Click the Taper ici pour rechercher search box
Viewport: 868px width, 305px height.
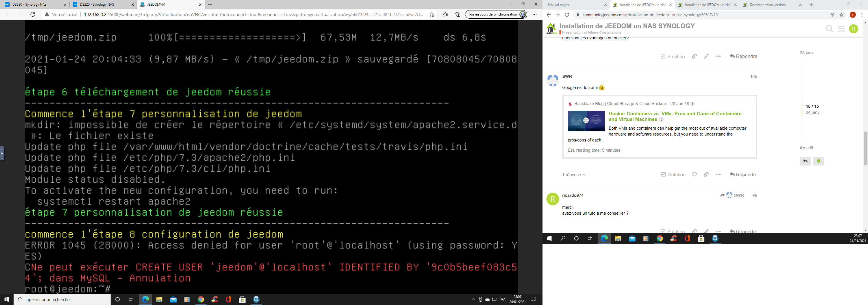point(62,299)
